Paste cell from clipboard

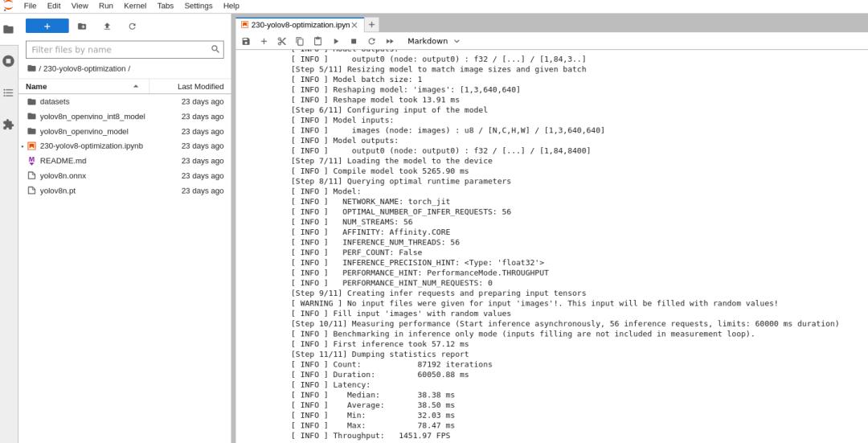click(x=317, y=41)
